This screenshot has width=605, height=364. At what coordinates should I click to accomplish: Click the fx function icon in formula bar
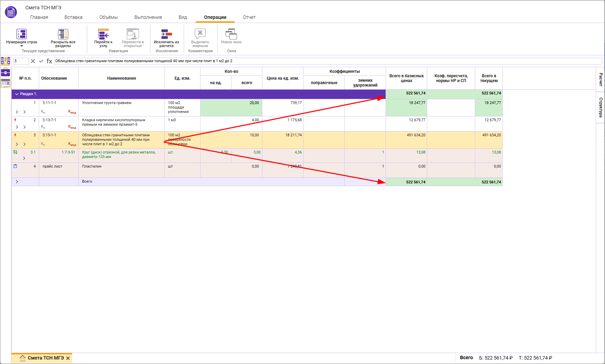point(49,61)
